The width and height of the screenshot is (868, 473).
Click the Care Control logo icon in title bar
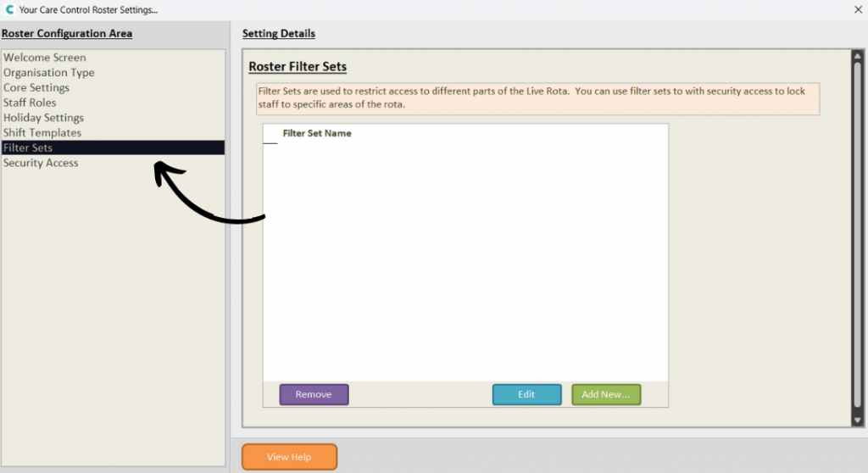click(9, 9)
